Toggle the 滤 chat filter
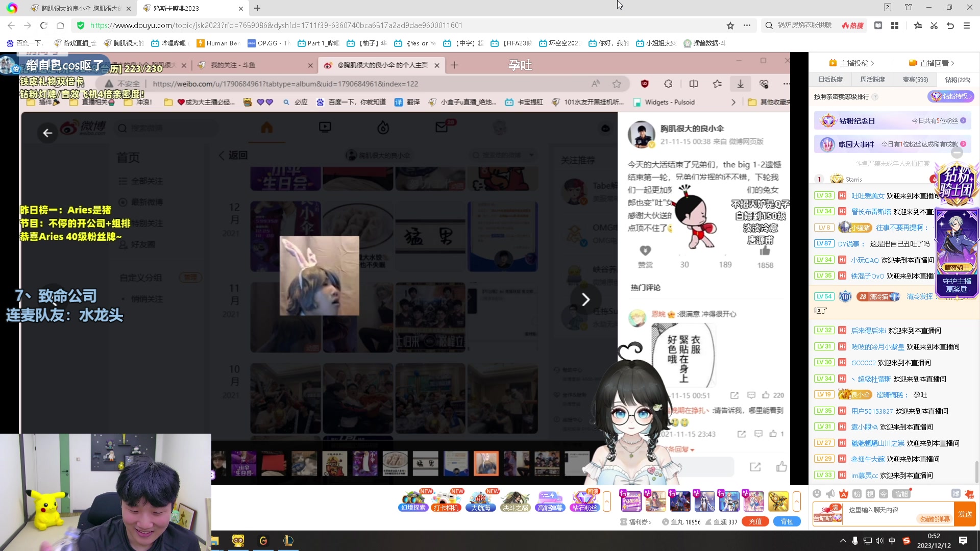Viewport: 980px width, 551px height. (955, 493)
